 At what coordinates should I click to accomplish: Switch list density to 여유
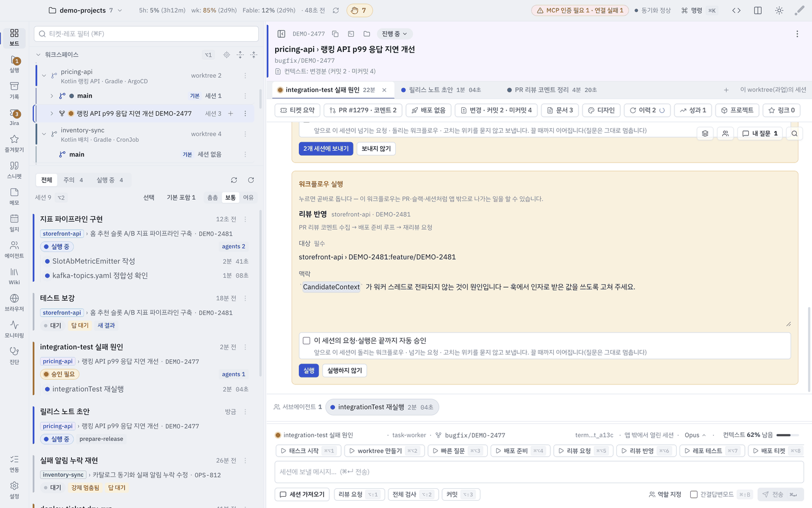[248, 198]
